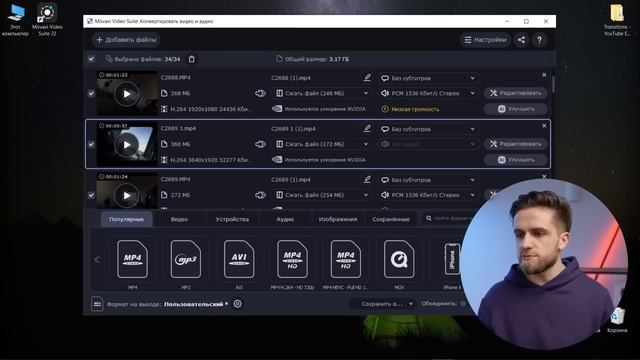Select the MP4 format icon

pos(132,260)
